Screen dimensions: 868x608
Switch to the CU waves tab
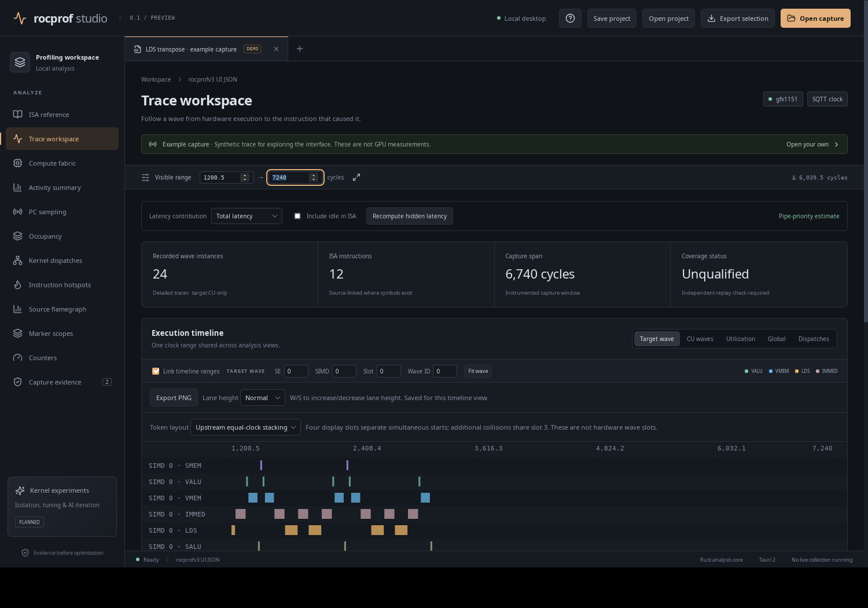point(700,339)
